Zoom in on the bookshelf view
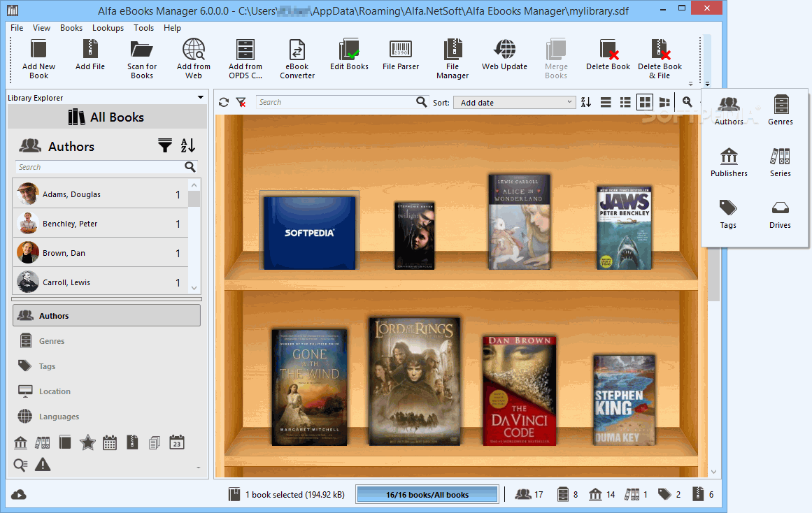812x513 pixels. point(688,102)
